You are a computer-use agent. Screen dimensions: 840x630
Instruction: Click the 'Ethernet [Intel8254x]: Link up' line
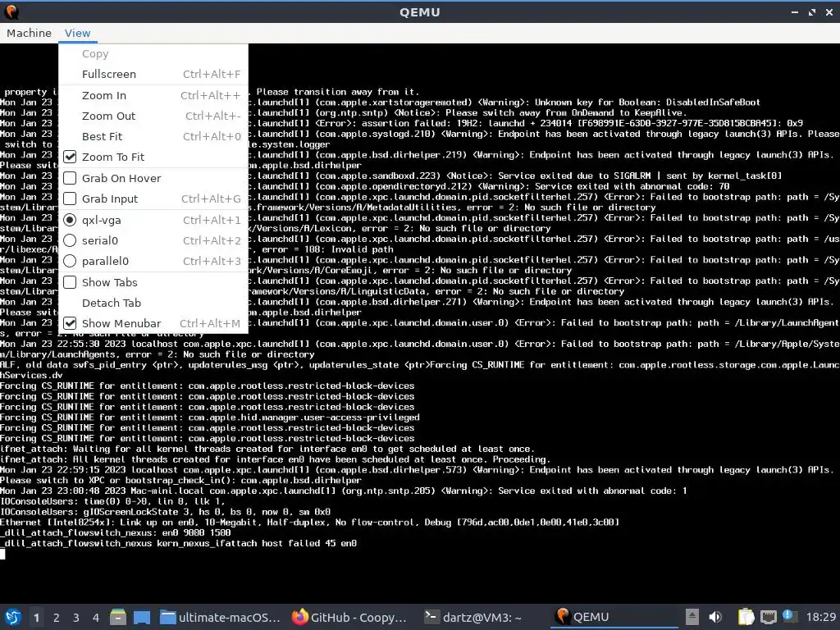pyautogui.click(x=309, y=523)
